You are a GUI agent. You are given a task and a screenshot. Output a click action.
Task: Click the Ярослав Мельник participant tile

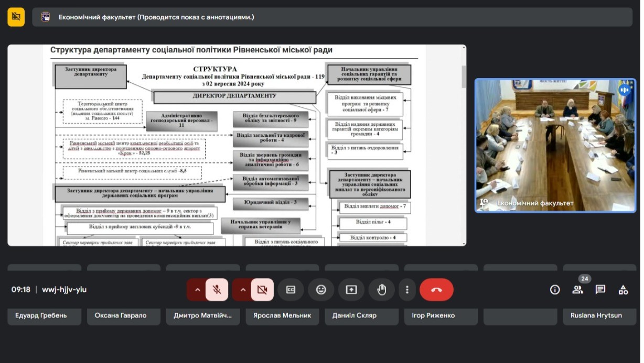coord(282,316)
